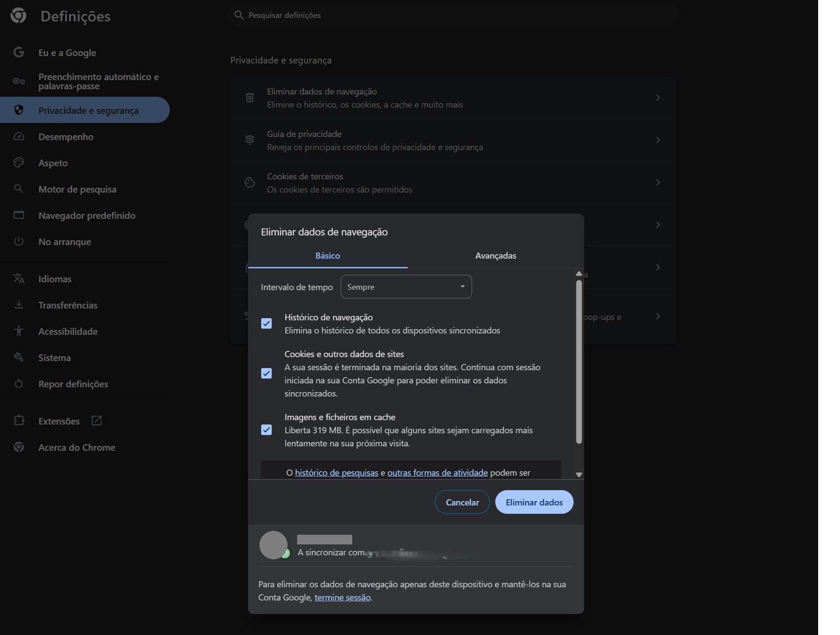Screen dimensions: 840x635
Task: Click the Google G icon in sidebar
Action: coord(18,53)
